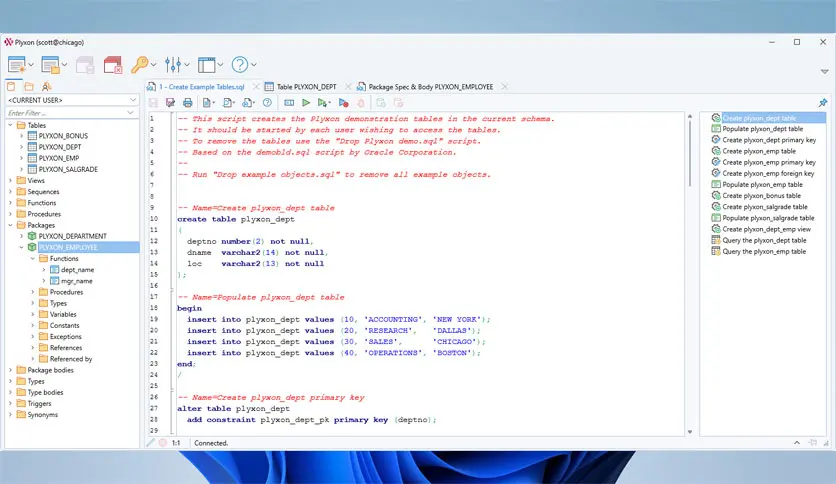Select step Query the plyxon_dept table
This screenshot has width=836, height=484.
[764, 240]
